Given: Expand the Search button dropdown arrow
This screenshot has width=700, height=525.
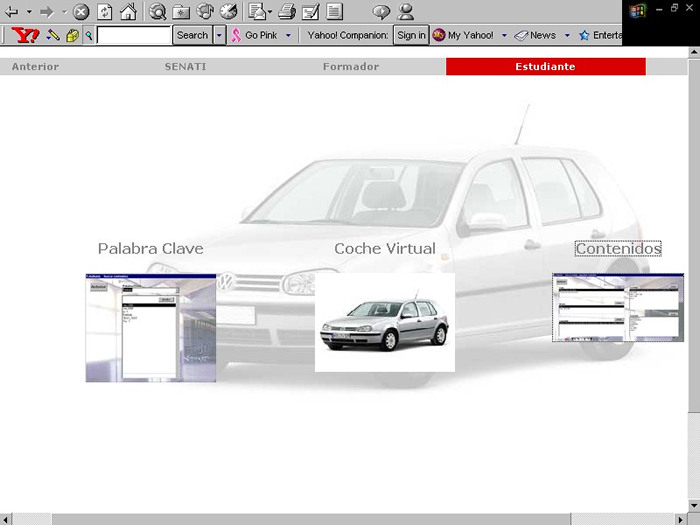Looking at the screenshot, I should pyautogui.click(x=219, y=35).
